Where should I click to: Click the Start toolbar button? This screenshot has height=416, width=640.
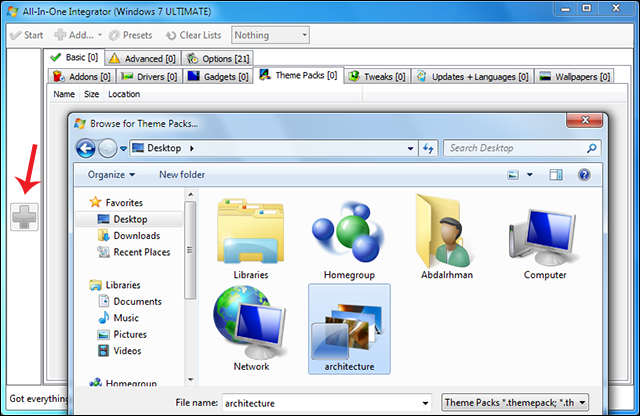pyautogui.click(x=27, y=35)
